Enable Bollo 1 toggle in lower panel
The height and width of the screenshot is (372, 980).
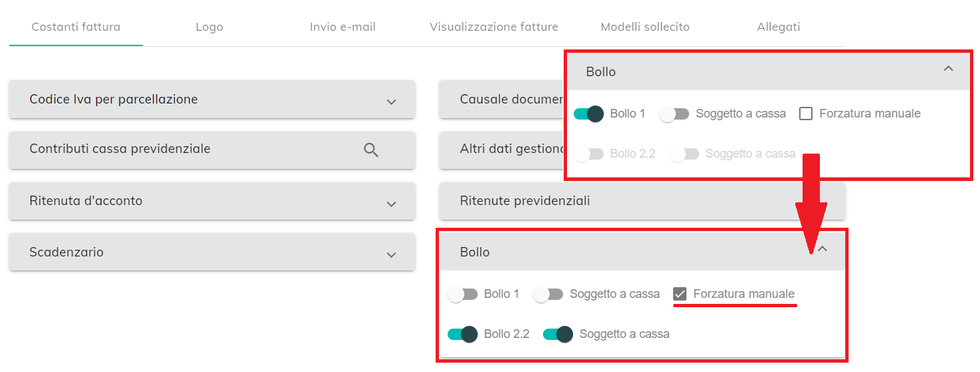tap(463, 295)
